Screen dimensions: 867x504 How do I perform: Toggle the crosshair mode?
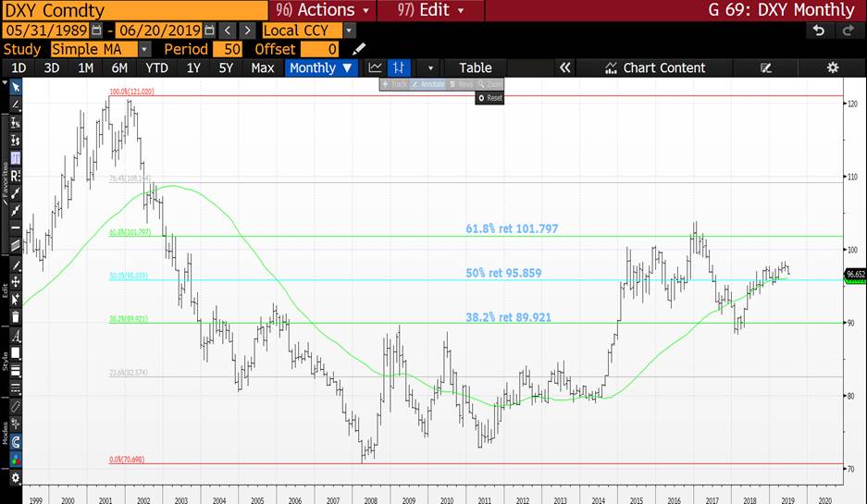(16, 424)
